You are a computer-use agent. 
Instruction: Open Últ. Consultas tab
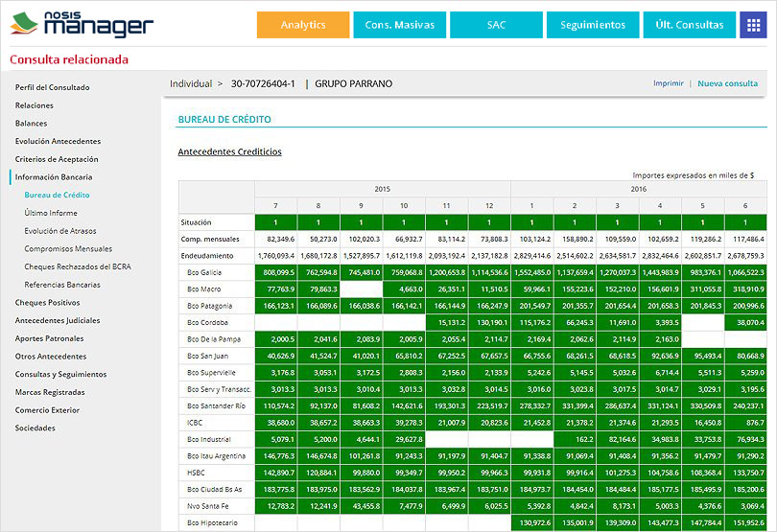690,25
